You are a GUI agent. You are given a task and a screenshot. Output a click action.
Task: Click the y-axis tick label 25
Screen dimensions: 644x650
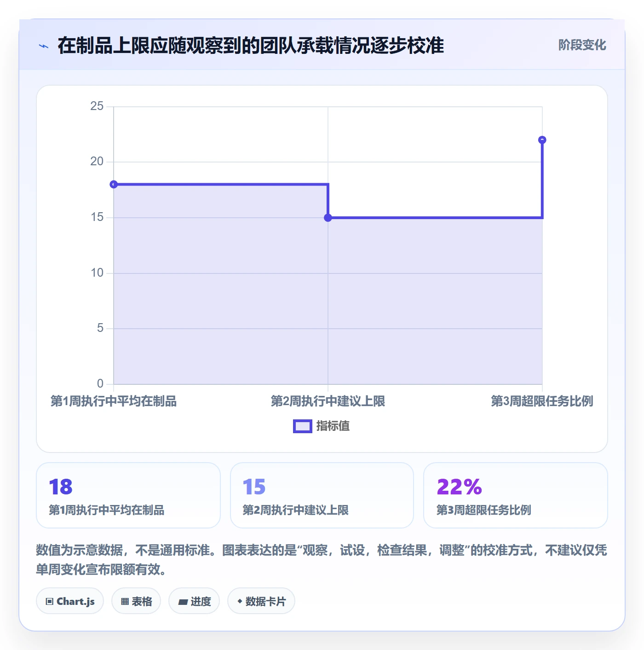pyautogui.click(x=97, y=106)
